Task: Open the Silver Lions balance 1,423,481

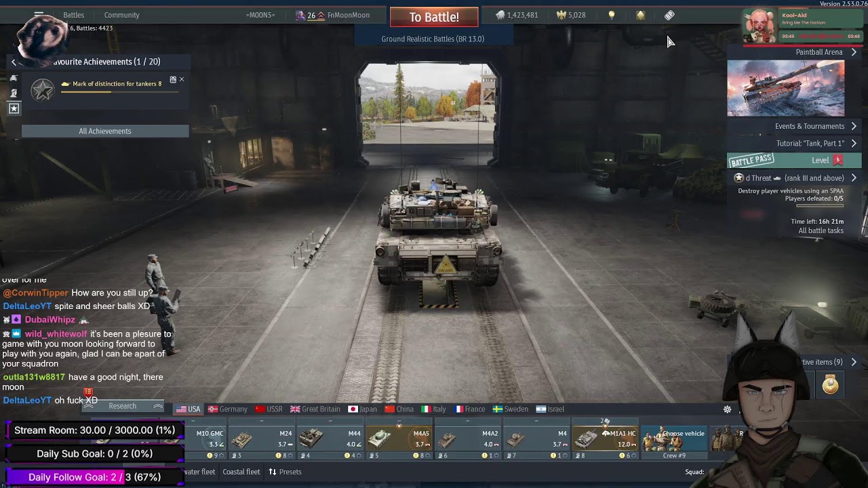Action: tap(517, 15)
